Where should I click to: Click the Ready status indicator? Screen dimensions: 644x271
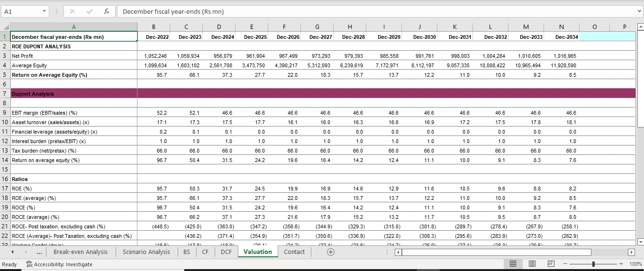point(9,264)
